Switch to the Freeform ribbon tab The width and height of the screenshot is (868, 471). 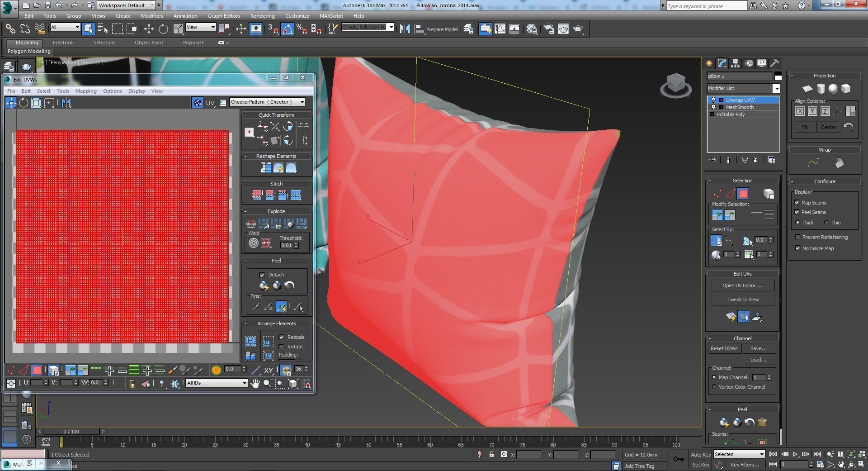coord(63,43)
